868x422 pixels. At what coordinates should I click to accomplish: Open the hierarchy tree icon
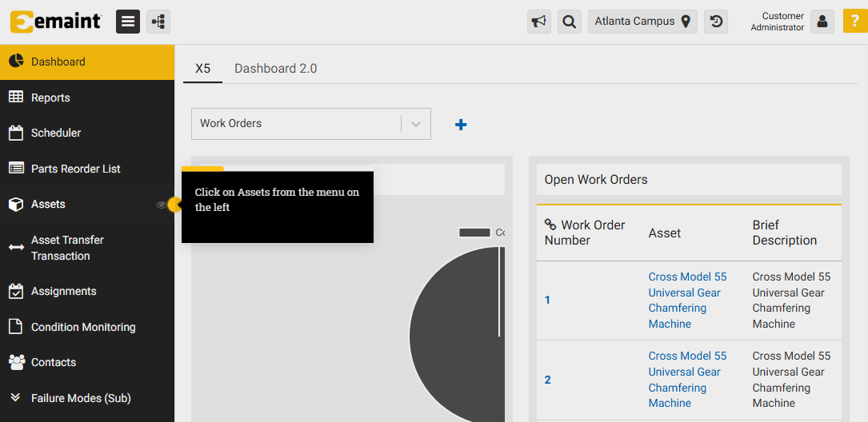(158, 22)
